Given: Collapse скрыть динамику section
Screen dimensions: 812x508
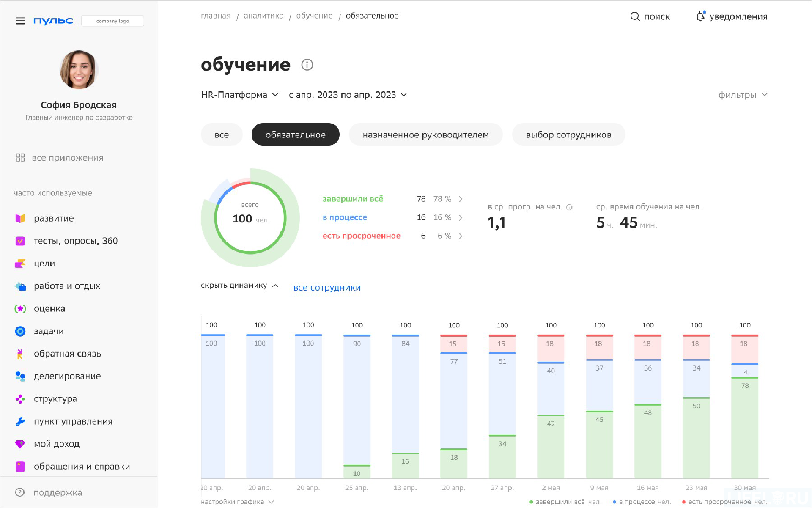Looking at the screenshot, I should click(x=239, y=285).
